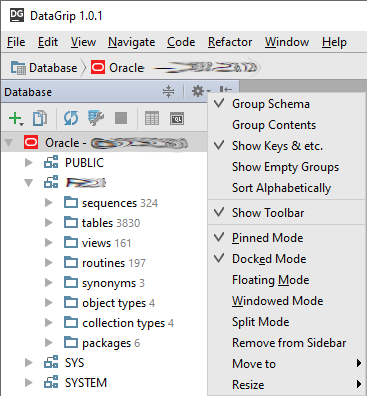Click the Oracle data source icon in tree
Image resolution: width=367 pixels, height=396 pixels.
tap(31, 142)
